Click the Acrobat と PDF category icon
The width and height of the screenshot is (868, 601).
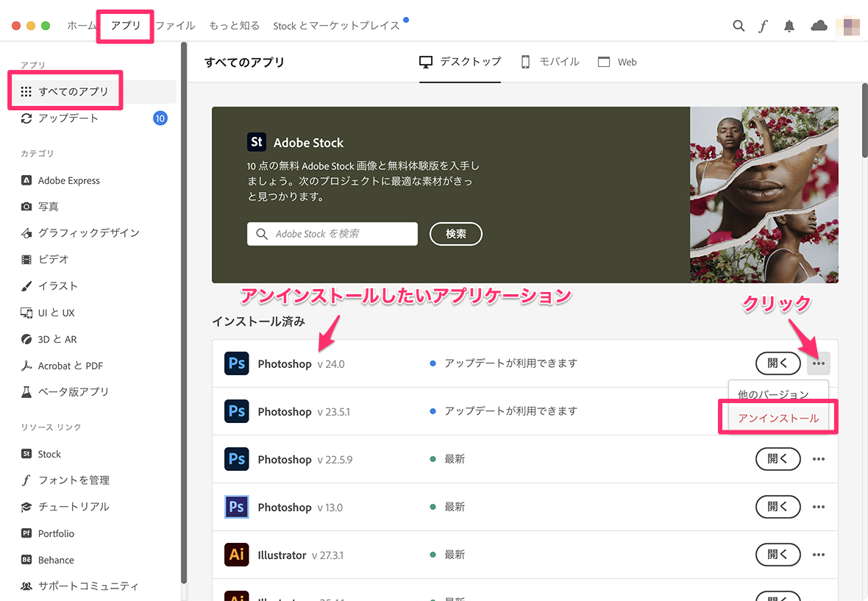[26, 365]
